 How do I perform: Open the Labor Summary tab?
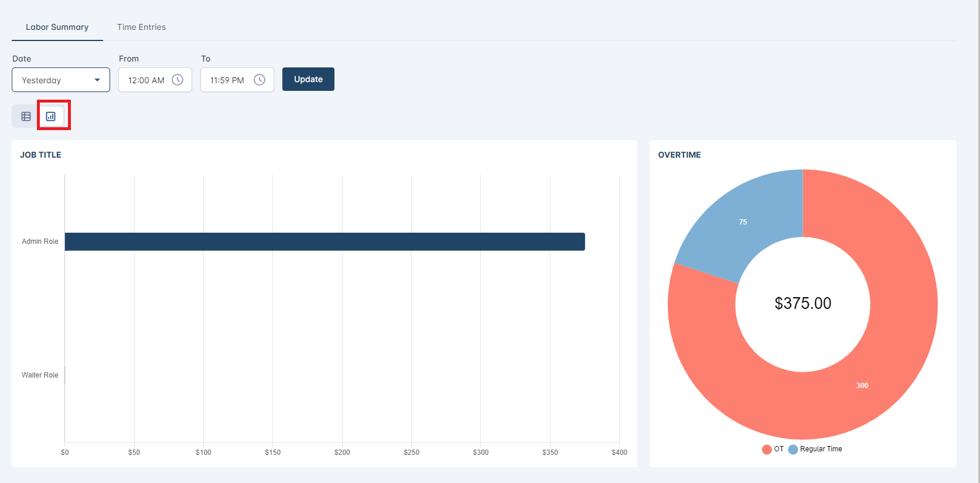coord(57,27)
